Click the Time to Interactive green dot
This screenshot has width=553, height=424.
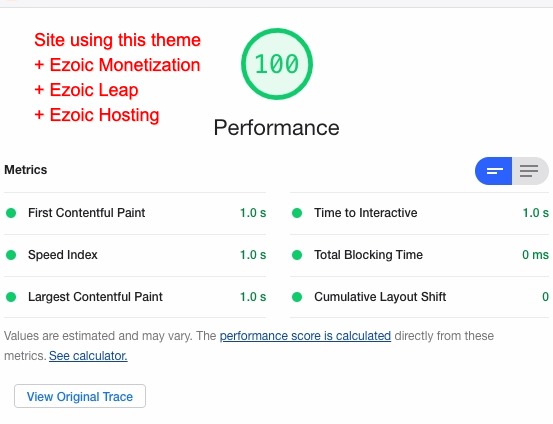tap(297, 213)
